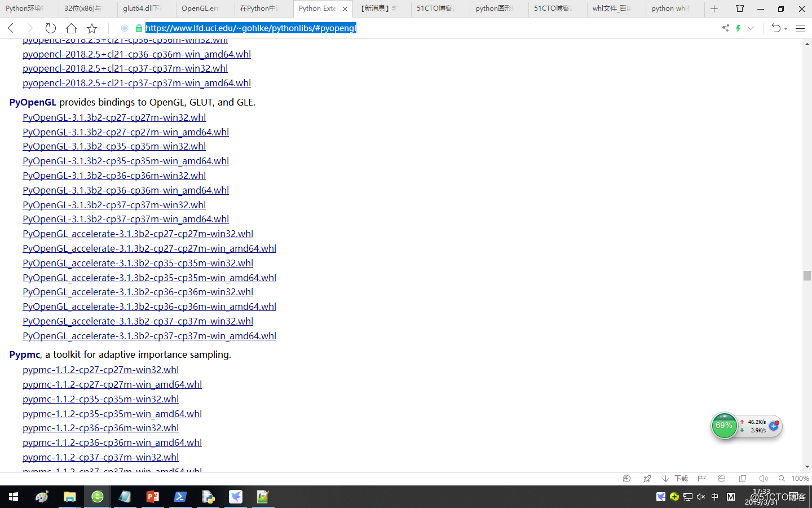
Task: Click the network icon in system tray
Action: click(688, 497)
